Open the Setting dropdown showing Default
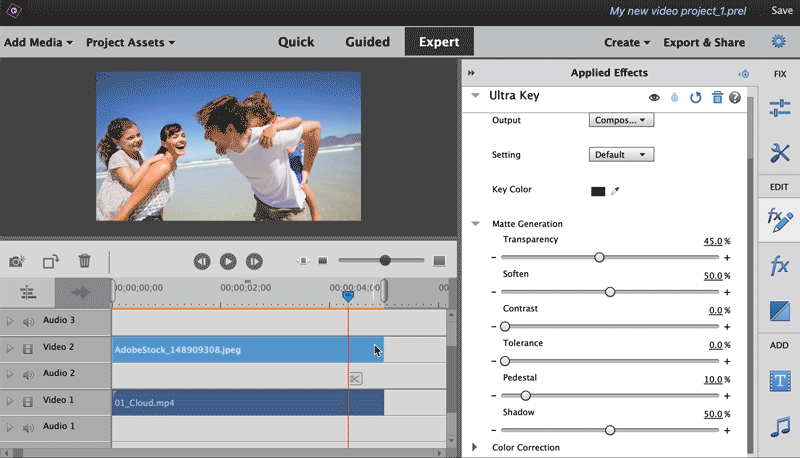This screenshot has height=458, width=800. [620, 155]
